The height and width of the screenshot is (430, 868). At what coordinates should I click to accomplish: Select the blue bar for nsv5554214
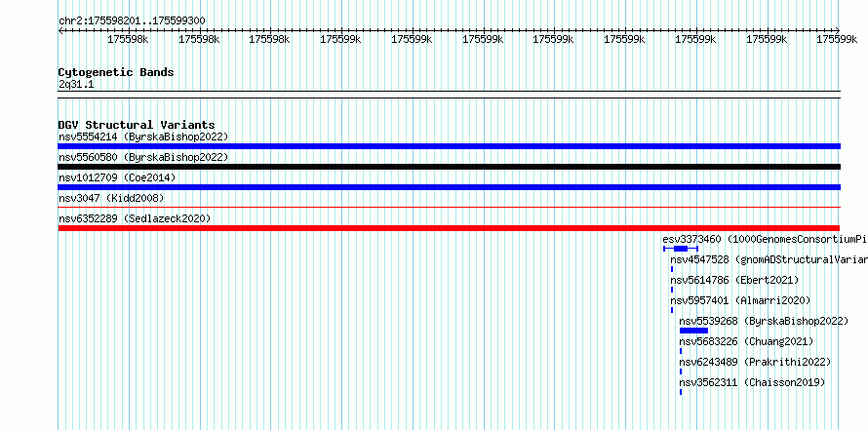[449, 146]
